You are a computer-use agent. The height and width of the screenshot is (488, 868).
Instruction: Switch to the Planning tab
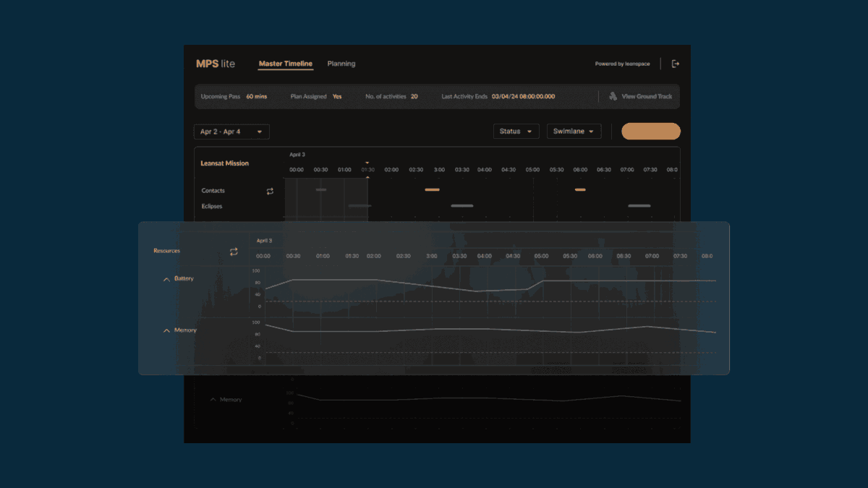tap(341, 64)
